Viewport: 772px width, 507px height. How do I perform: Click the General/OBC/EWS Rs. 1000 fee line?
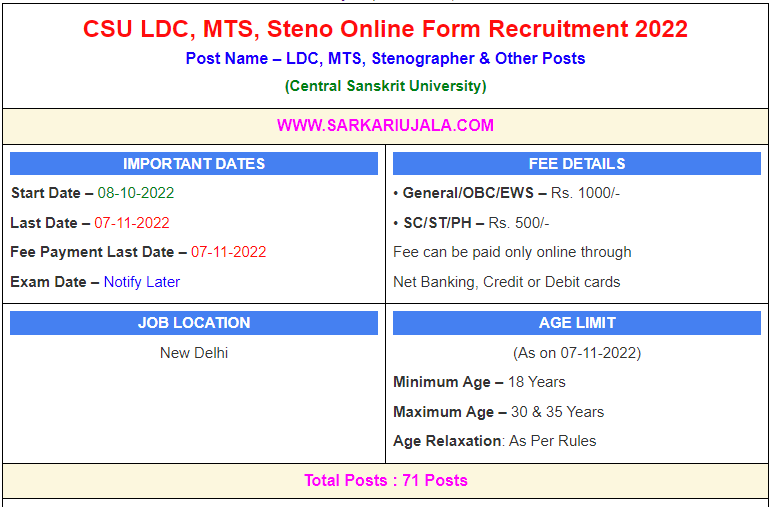point(507,193)
